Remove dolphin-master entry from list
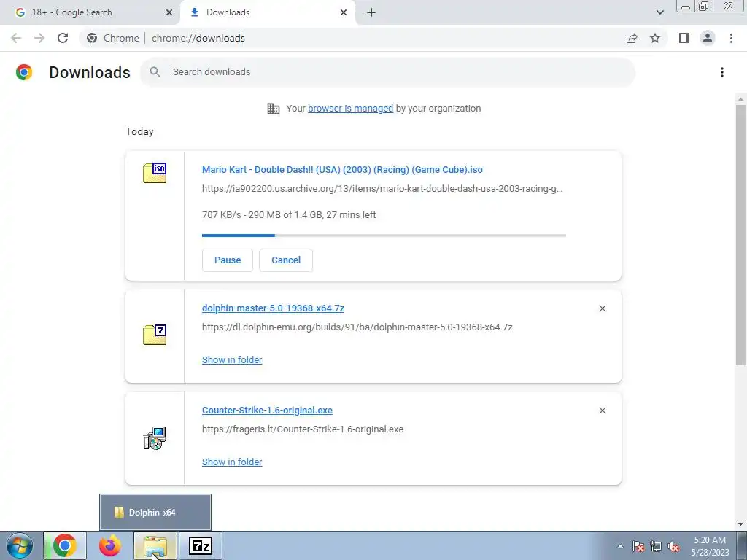Screen dimensions: 747x560 point(602,308)
